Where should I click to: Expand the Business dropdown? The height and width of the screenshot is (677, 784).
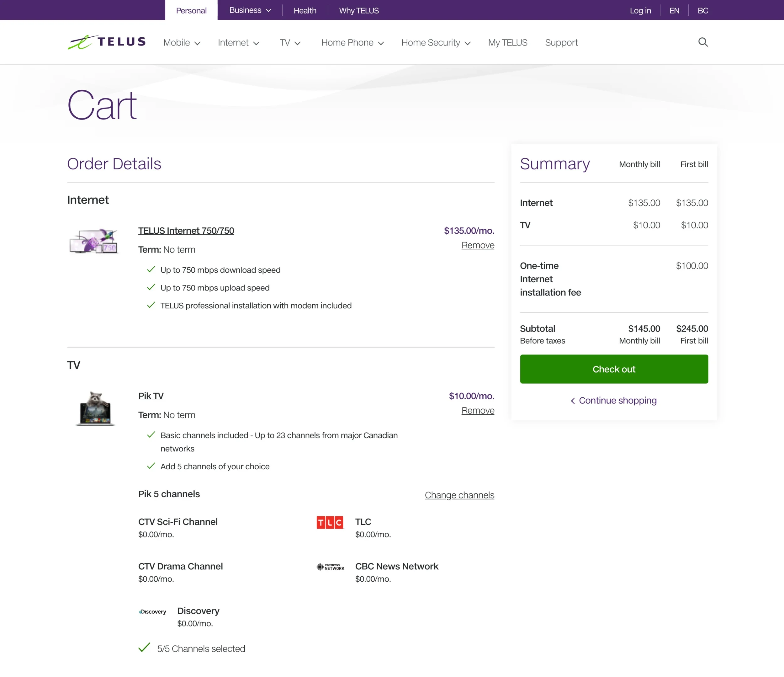(250, 10)
